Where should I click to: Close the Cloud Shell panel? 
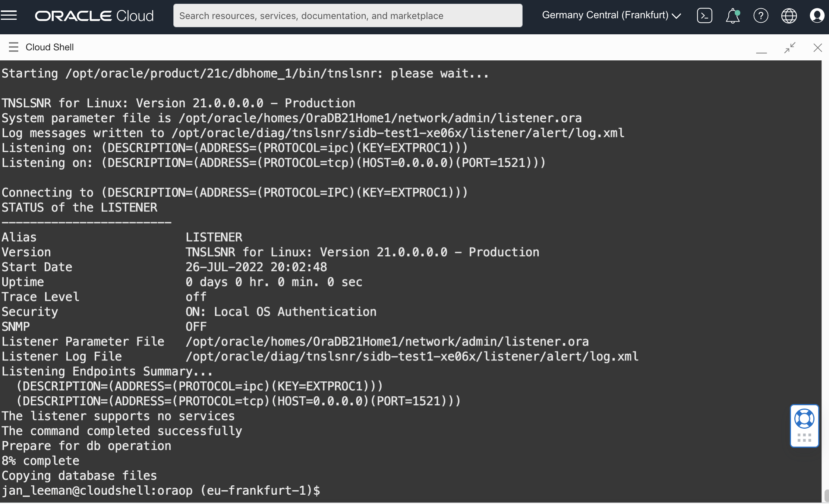[818, 47]
